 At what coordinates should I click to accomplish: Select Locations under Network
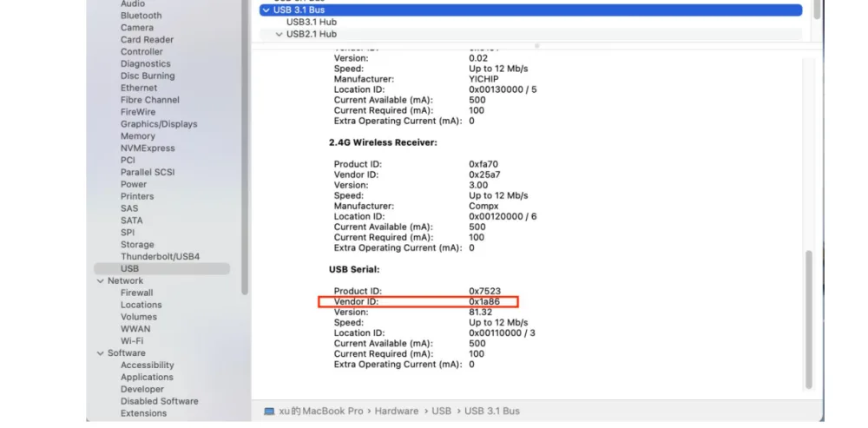[x=141, y=305]
